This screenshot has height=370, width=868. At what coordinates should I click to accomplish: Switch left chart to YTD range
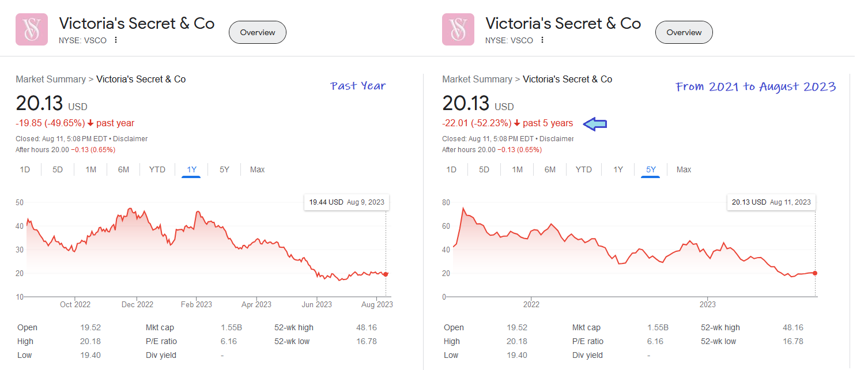click(157, 169)
